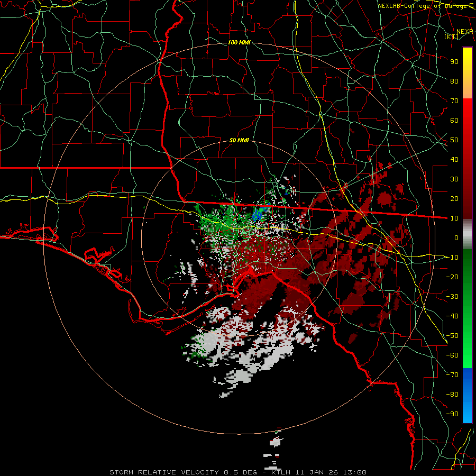Click the positive "30" scale value
Screen dimensions: 476x476
pyautogui.click(x=454, y=179)
